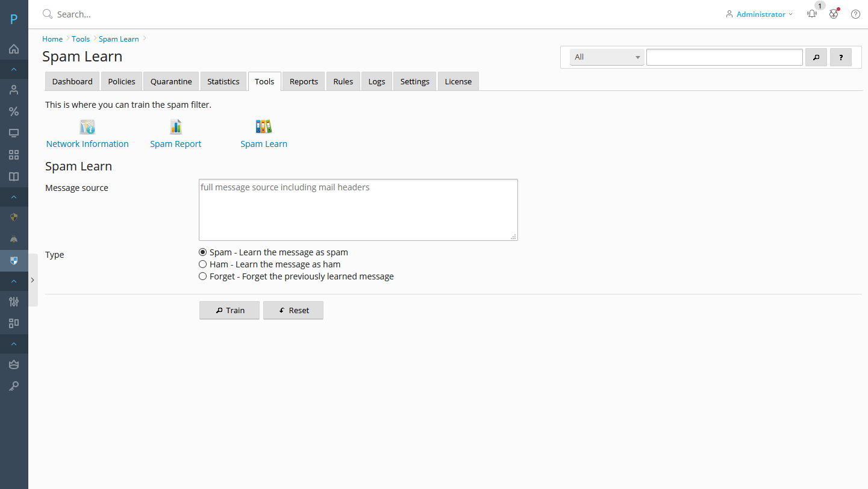Expand the sidebar using the side arrow handle
The height and width of the screenshot is (489, 868).
click(x=33, y=280)
